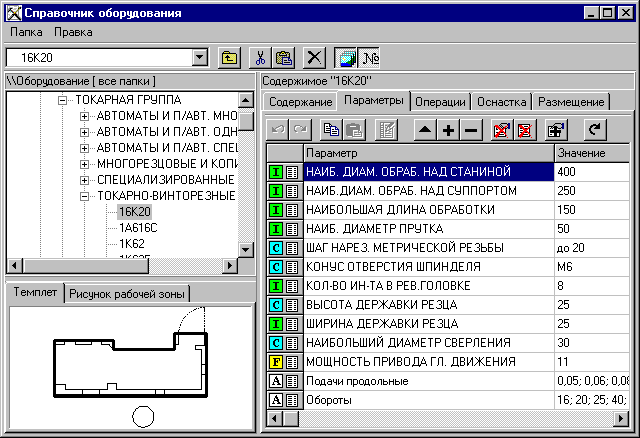Screen dimensions: 640x438
Task: Toggle the № numbering button
Action: pos(369,58)
